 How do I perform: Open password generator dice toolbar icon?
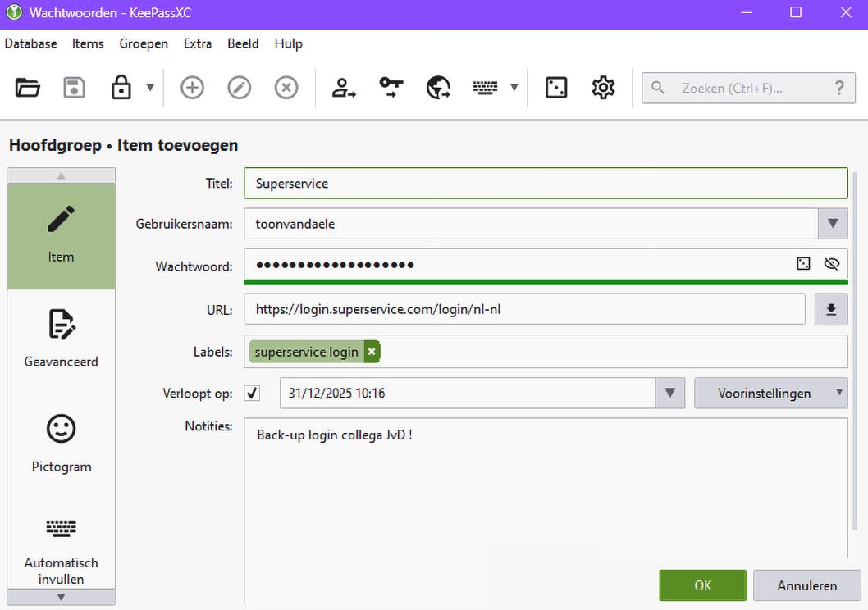click(x=555, y=88)
